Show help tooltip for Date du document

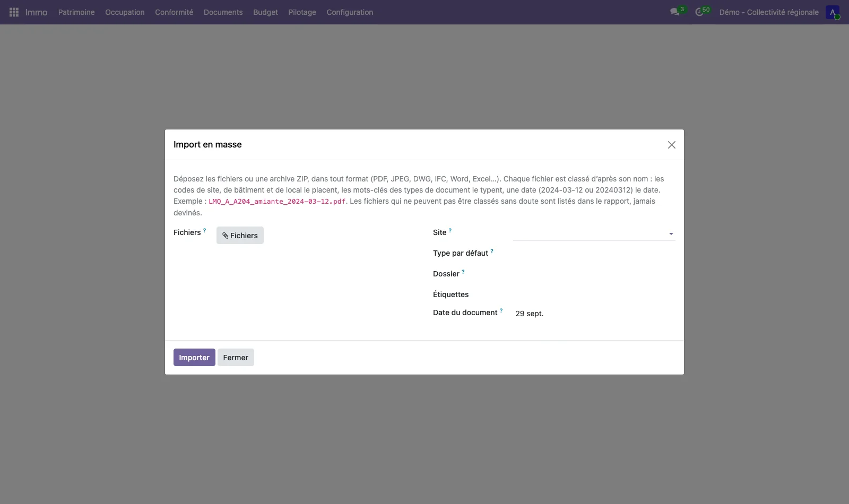point(501,310)
